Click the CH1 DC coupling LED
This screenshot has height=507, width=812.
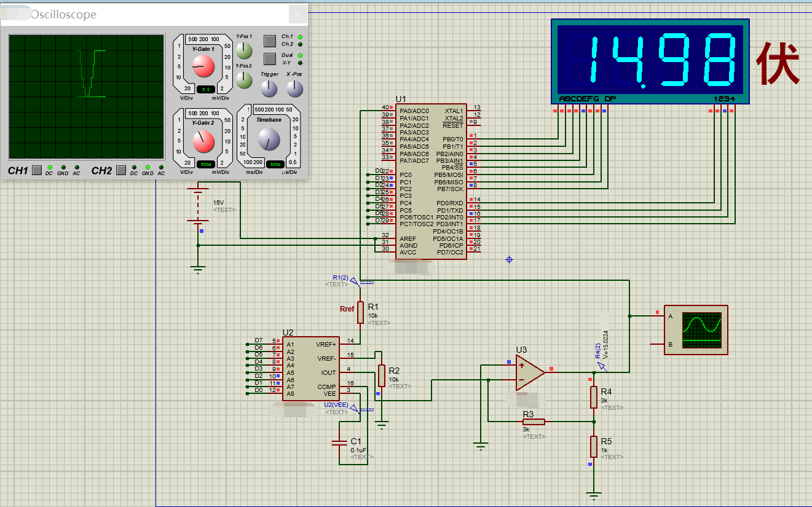point(50,167)
